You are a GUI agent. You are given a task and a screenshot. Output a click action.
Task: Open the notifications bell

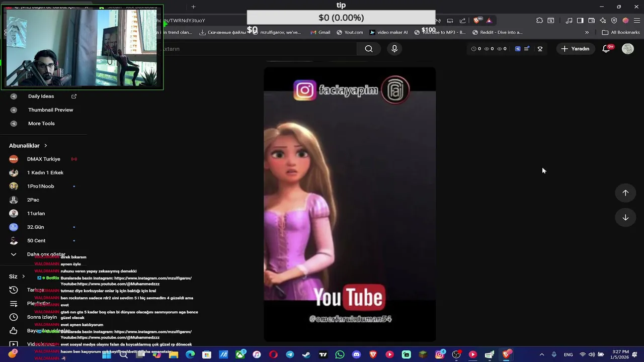(607, 49)
